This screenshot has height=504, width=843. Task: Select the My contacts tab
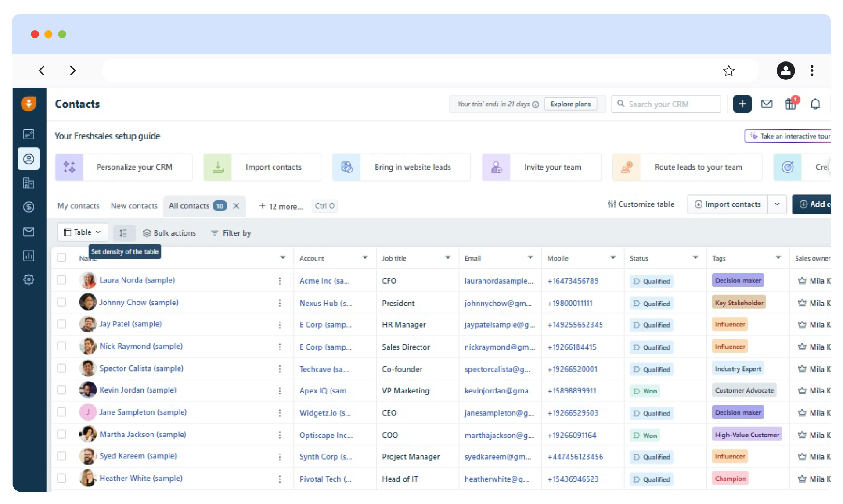[x=78, y=206]
